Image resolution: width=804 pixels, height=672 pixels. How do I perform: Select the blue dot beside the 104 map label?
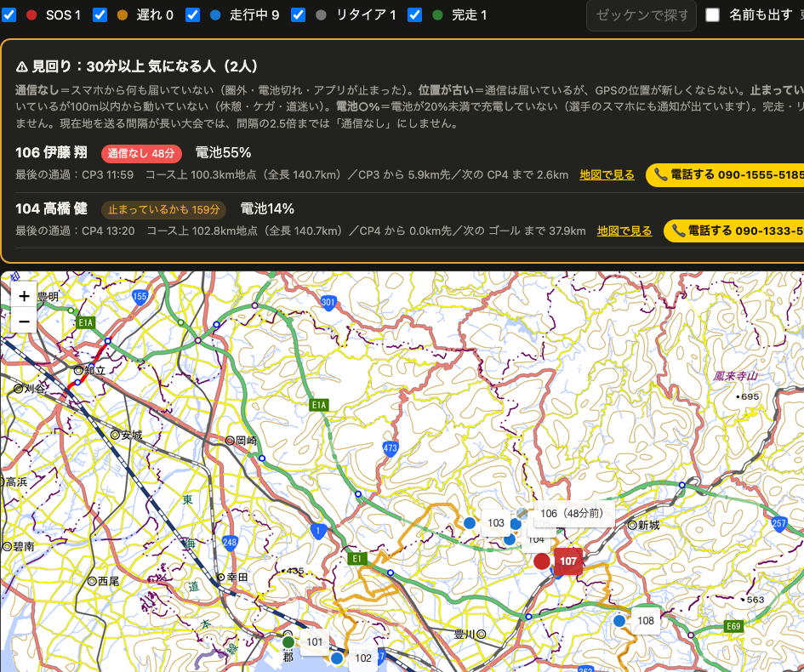(x=509, y=539)
